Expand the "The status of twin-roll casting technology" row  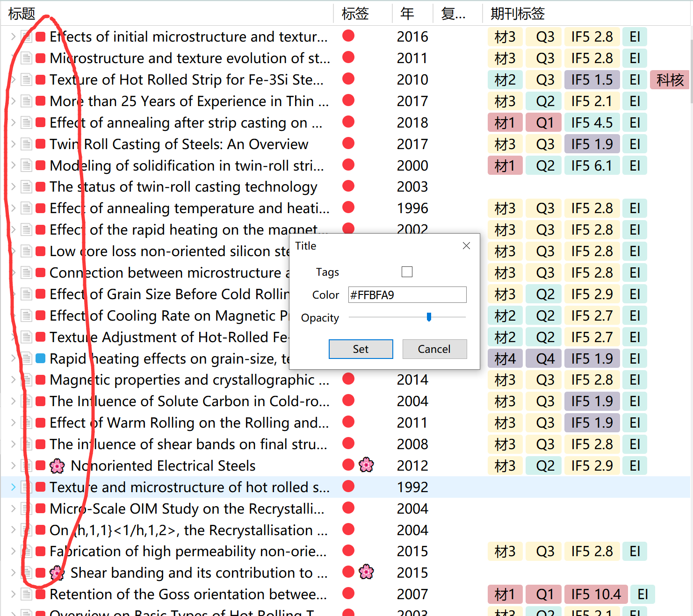13,187
